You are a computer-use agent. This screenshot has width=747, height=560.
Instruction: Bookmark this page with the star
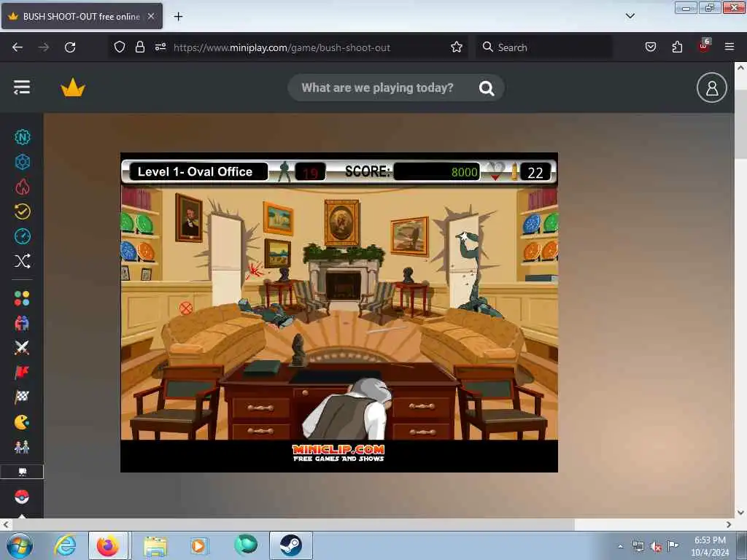tap(457, 47)
